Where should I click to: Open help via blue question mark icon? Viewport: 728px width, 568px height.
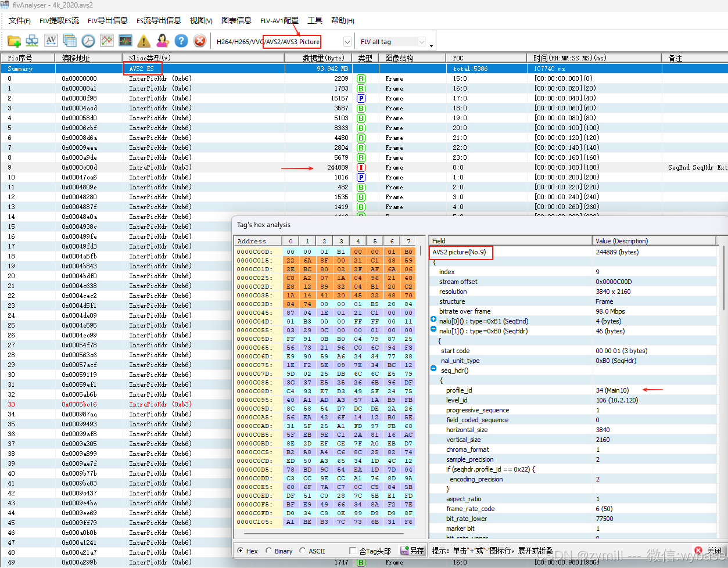tap(181, 41)
